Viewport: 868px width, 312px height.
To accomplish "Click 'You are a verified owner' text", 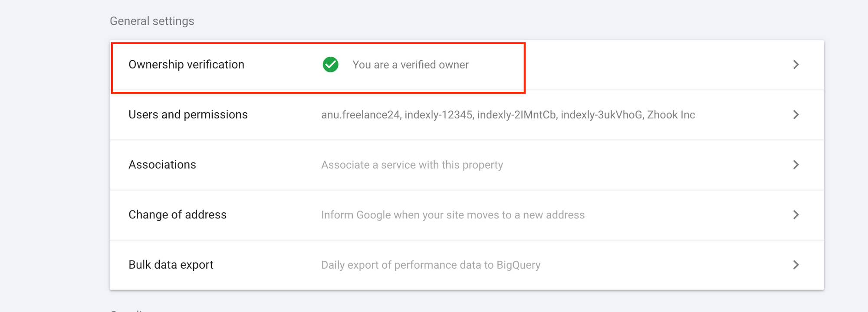I will pos(411,65).
